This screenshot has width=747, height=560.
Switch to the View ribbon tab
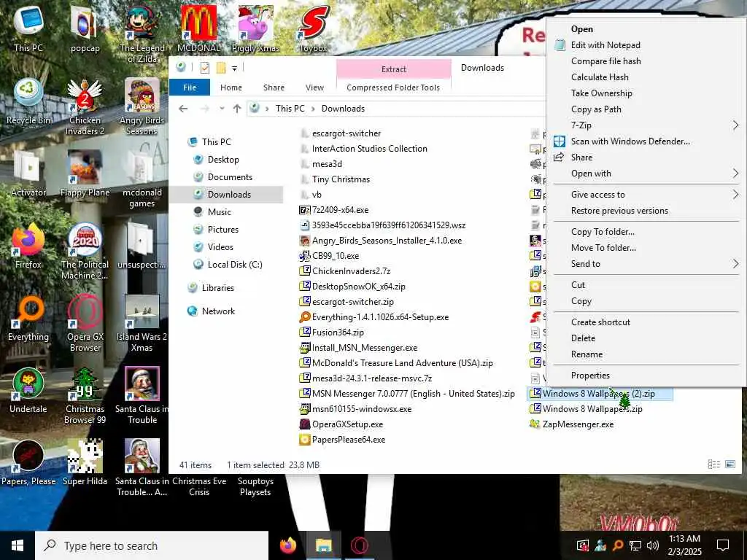click(x=314, y=87)
